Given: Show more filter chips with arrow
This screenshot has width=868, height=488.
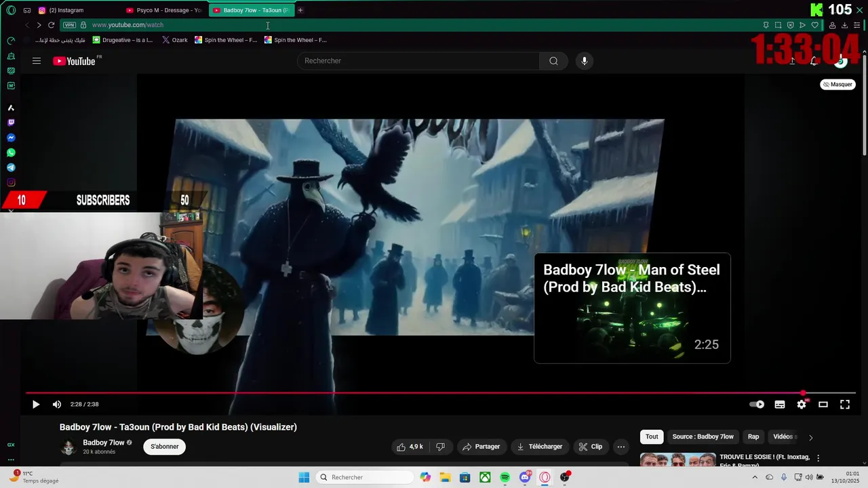Looking at the screenshot, I should (x=810, y=437).
